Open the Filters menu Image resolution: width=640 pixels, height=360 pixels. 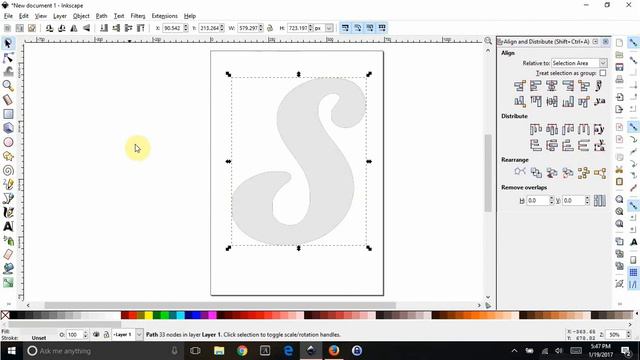click(138, 16)
